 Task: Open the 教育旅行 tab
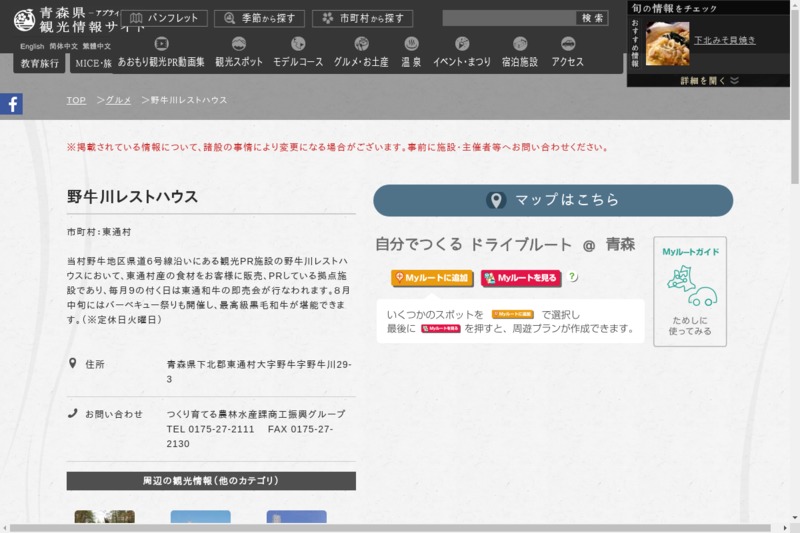click(x=39, y=63)
